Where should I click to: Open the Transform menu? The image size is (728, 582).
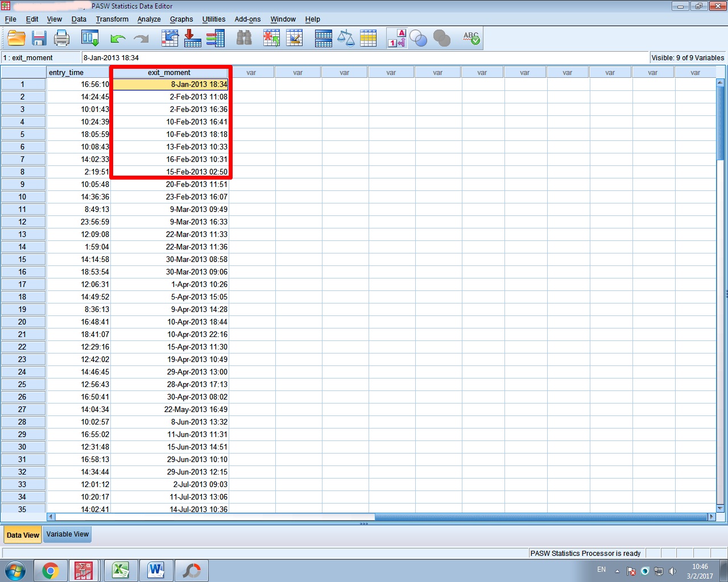112,19
